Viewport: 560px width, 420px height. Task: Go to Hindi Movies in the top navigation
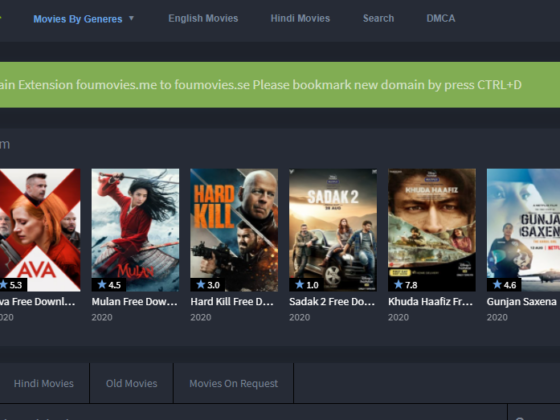point(300,18)
